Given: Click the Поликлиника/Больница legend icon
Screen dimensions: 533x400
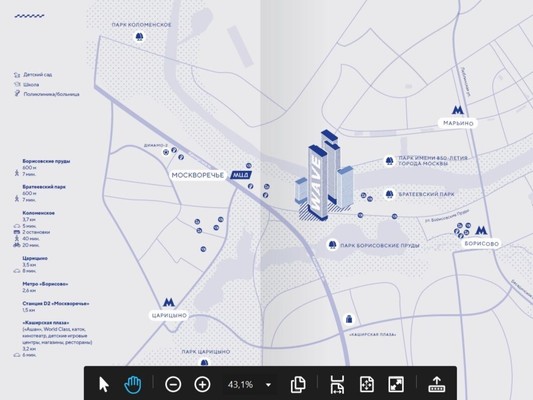Looking at the screenshot, I should point(17,93).
